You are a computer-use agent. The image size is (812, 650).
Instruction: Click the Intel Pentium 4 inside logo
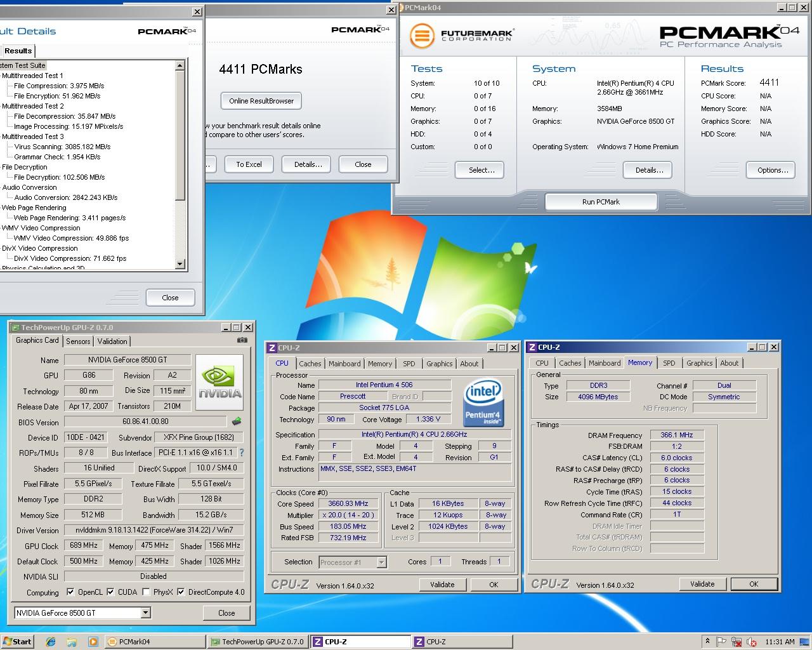[484, 403]
